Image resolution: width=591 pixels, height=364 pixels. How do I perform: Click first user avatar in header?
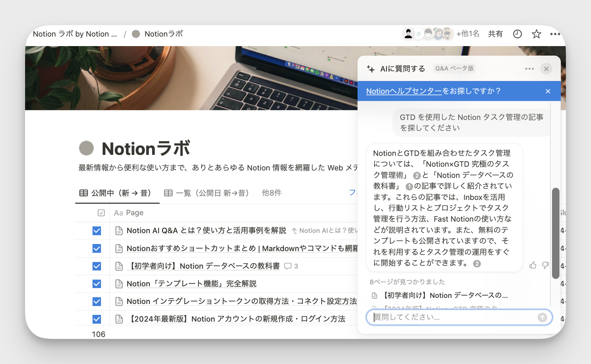pos(408,34)
